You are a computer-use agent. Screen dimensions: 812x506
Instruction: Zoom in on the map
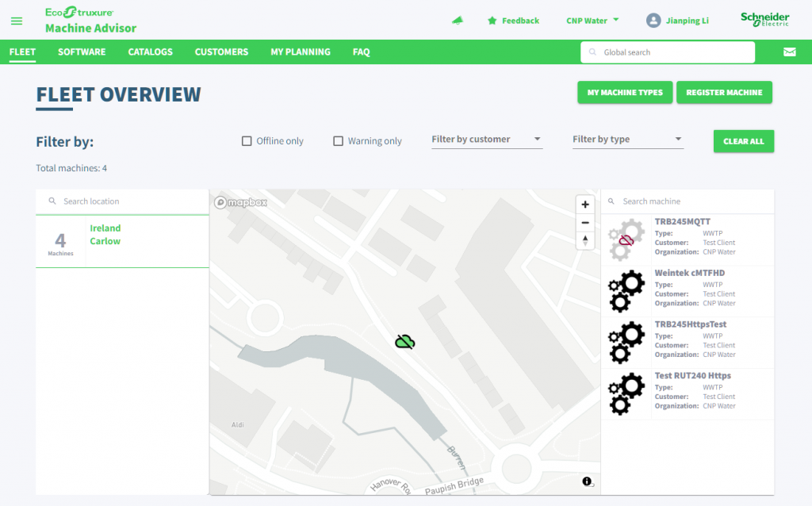pos(585,205)
